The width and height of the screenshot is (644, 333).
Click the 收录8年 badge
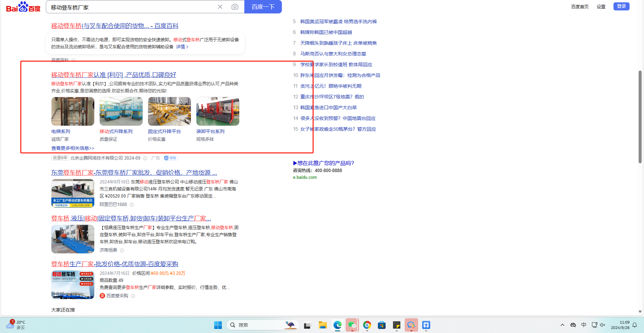point(60,158)
